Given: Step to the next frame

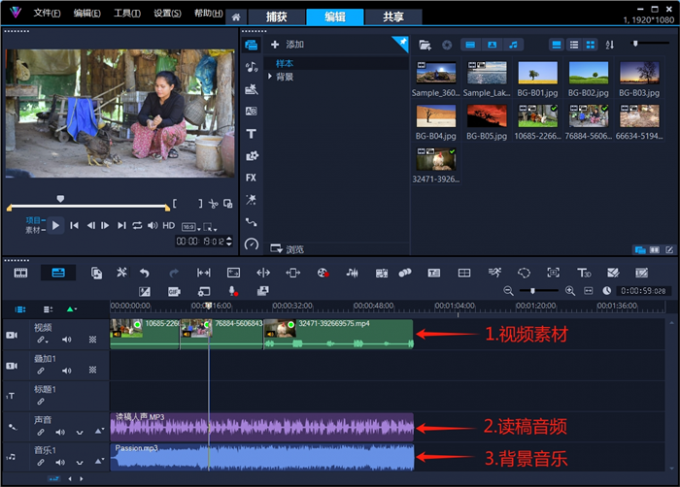Looking at the screenshot, I should (x=105, y=226).
